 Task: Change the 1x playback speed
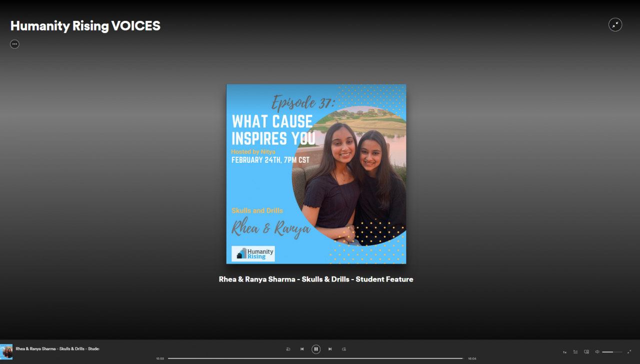[564, 352]
